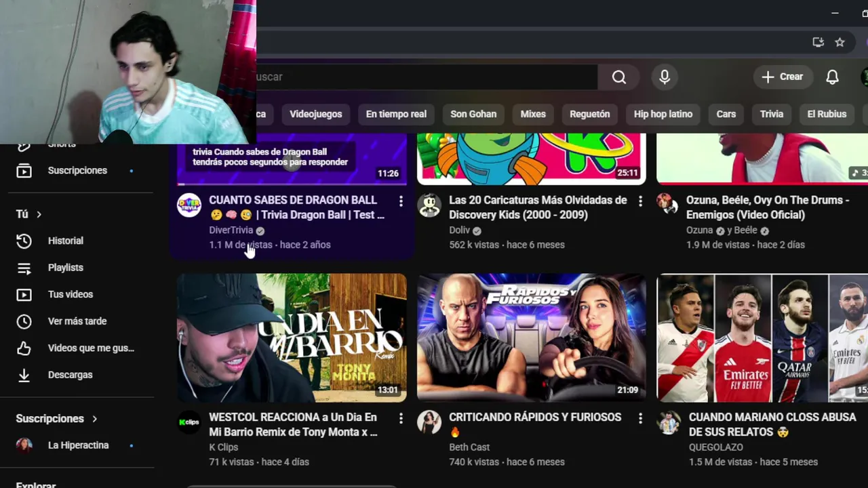868x488 pixels.
Task: Click the Ver más tarde clock icon
Action: pos(24,321)
